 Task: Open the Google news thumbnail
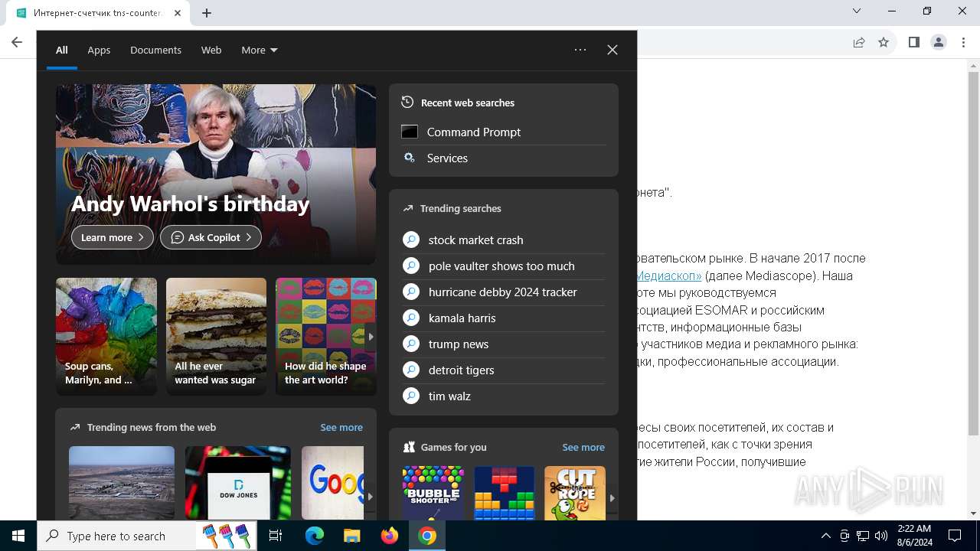pyautogui.click(x=333, y=483)
